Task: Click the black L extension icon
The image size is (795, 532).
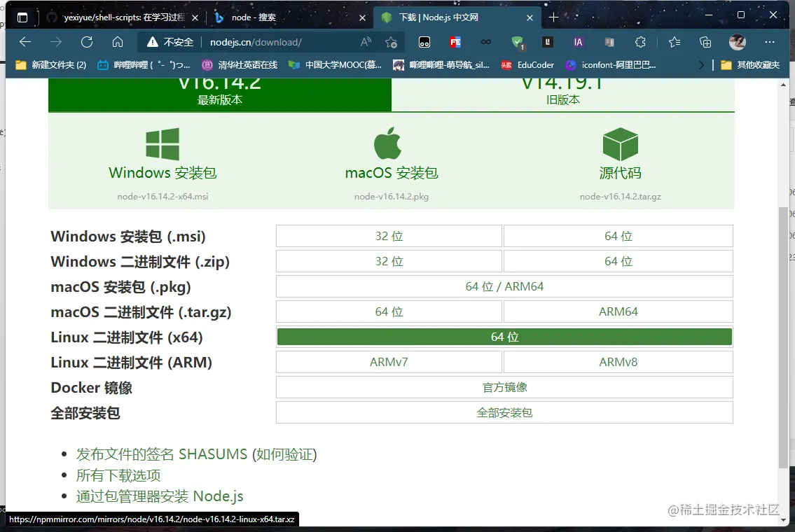Action: [x=548, y=42]
